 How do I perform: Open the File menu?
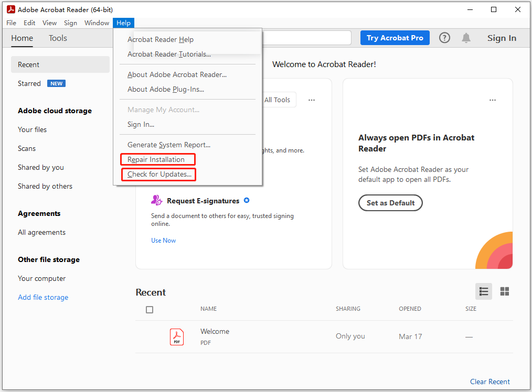tap(11, 23)
